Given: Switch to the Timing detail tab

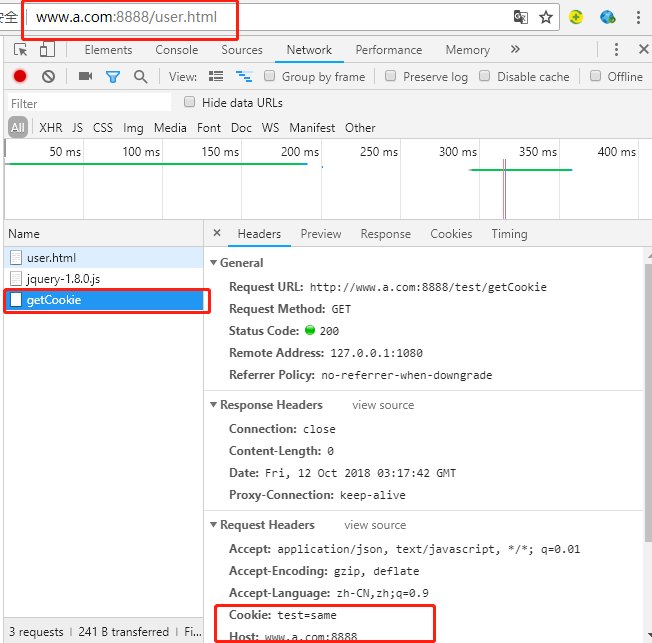Looking at the screenshot, I should tap(509, 234).
